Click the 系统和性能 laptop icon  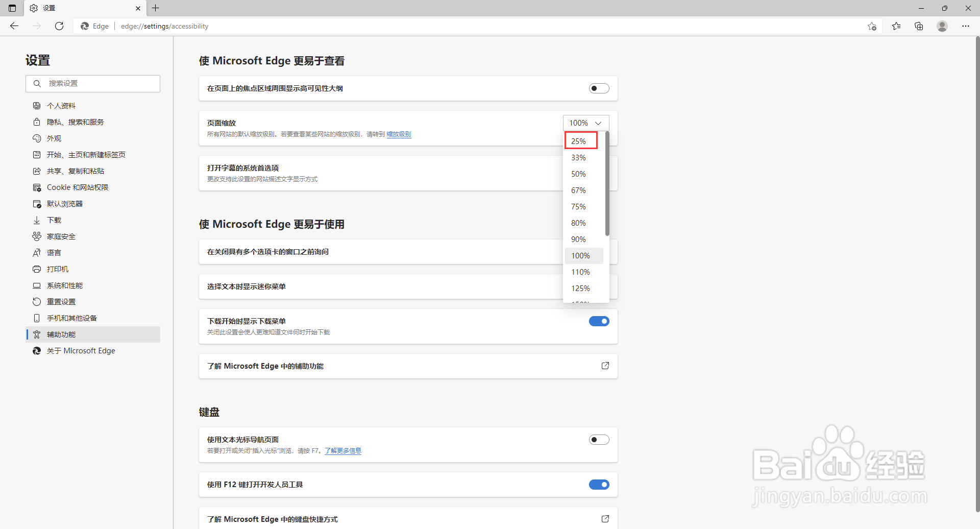[x=37, y=285]
